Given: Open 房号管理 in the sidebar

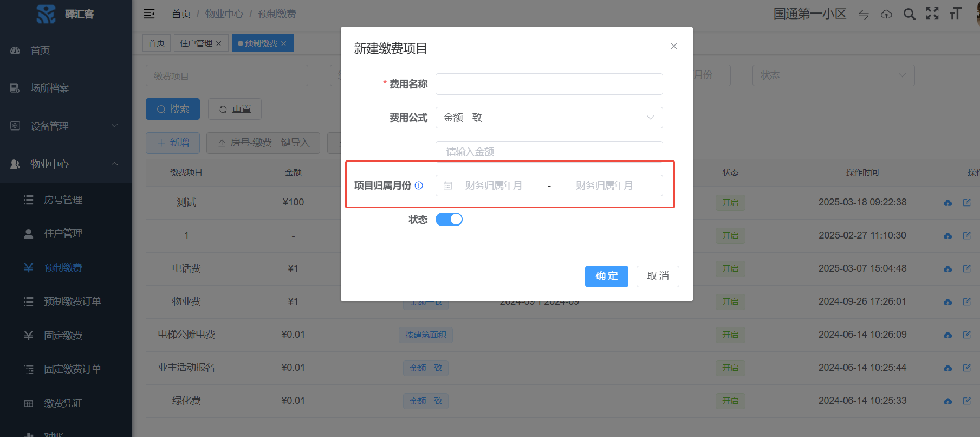Looking at the screenshot, I should (x=63, y=200).
